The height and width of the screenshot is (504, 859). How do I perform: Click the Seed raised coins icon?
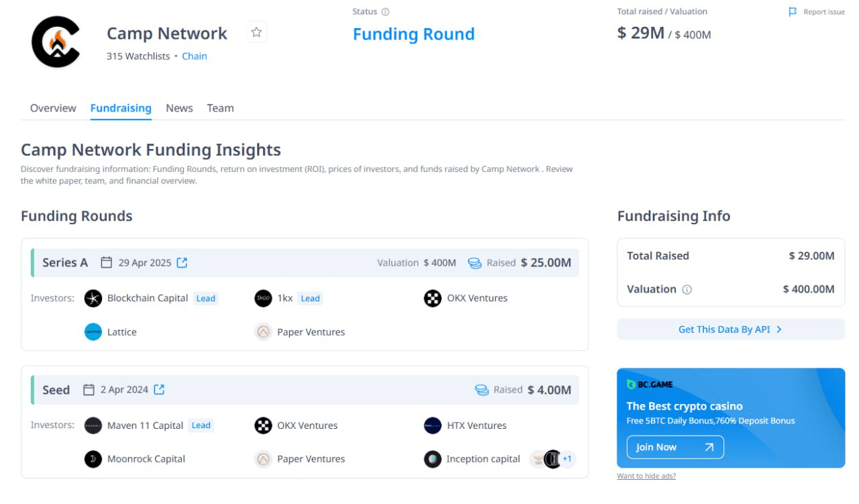click(x=481, y=390)
